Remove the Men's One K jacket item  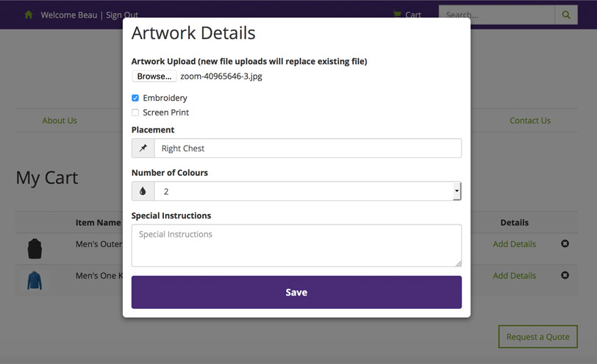click(565, 275)
